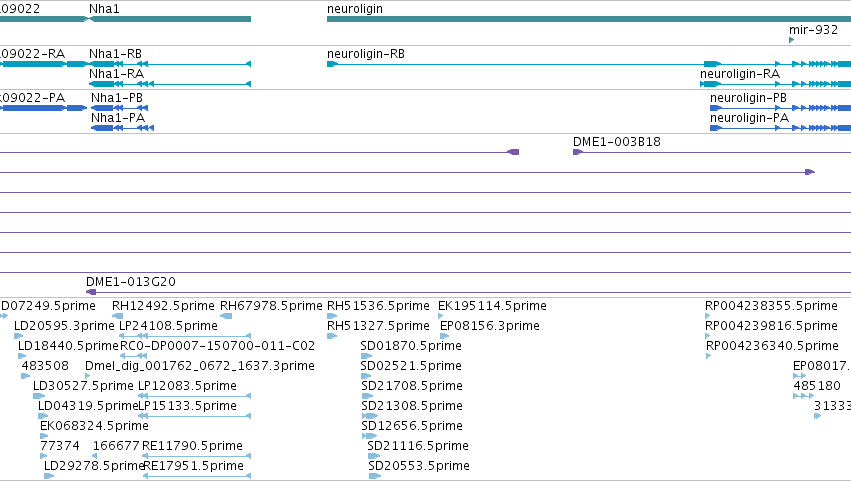Click LD18440.5prime label

tap(68, 346)
